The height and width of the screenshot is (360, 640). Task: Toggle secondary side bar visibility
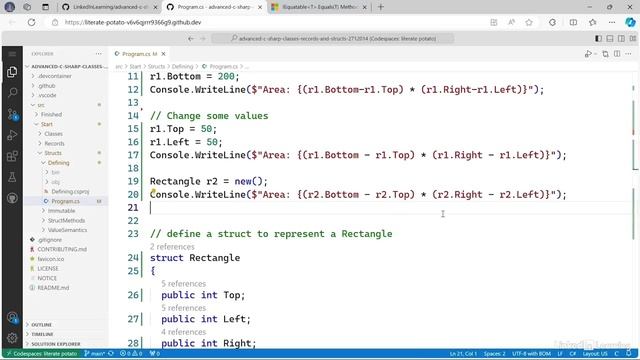pos(621,38)
